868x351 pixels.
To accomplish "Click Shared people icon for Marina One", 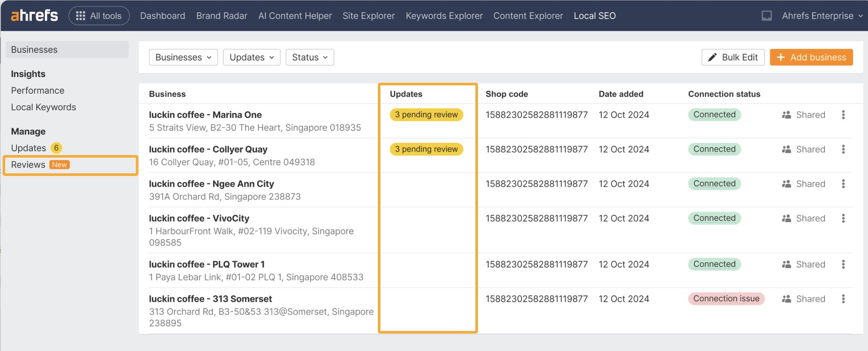I will pyautogui.click(x=786, y=115).
